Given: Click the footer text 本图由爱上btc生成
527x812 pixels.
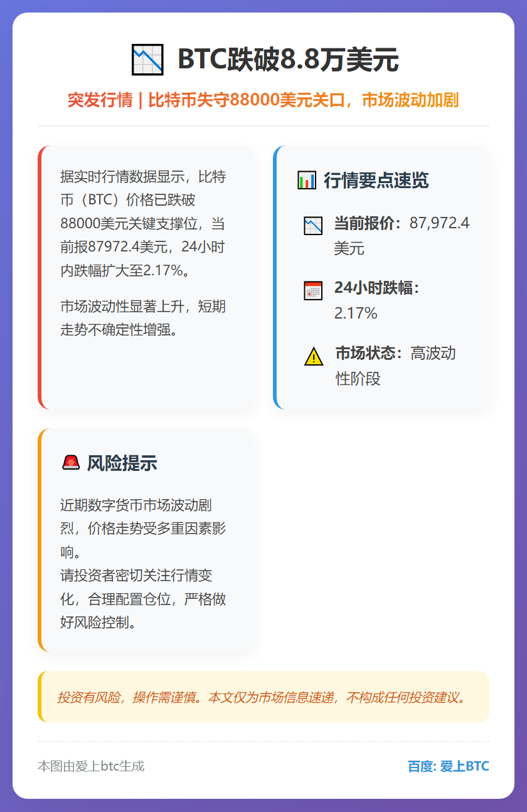Looking at the screenshot, I should (91, 766).
